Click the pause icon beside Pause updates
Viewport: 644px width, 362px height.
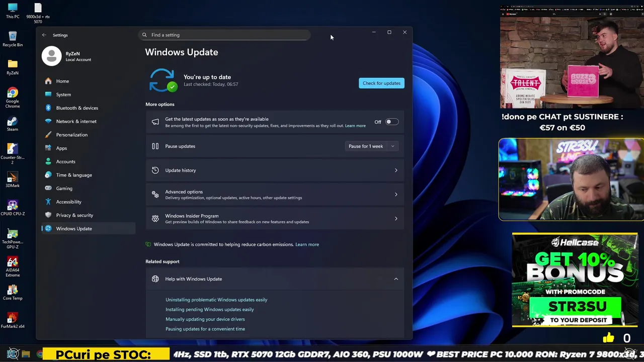155,146
